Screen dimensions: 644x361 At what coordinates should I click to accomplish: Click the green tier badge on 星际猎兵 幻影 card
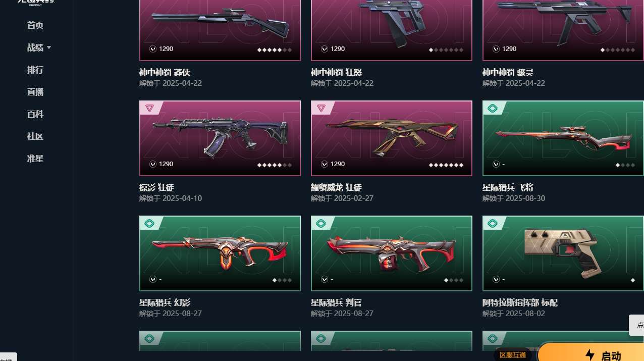point(149,223)
